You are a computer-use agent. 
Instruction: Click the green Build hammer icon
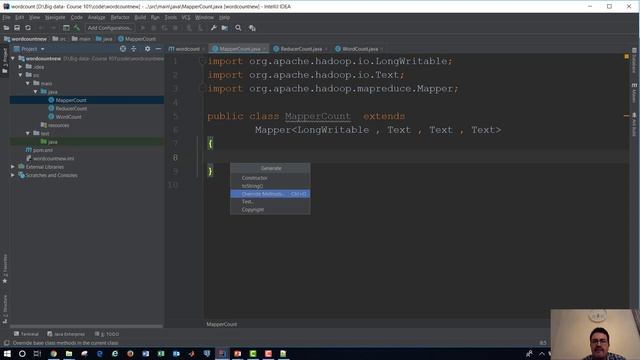pyautogui.click(x=77, y=28)
